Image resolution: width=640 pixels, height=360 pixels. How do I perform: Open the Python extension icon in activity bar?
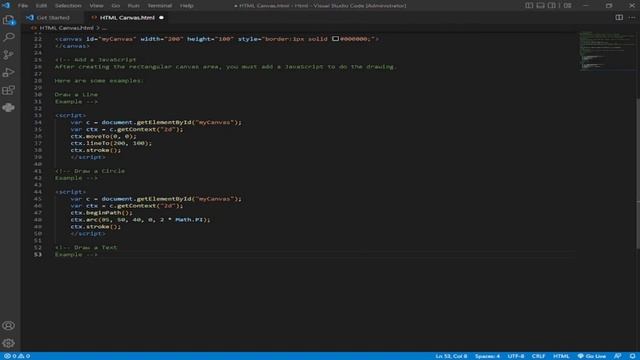(9, 107)
